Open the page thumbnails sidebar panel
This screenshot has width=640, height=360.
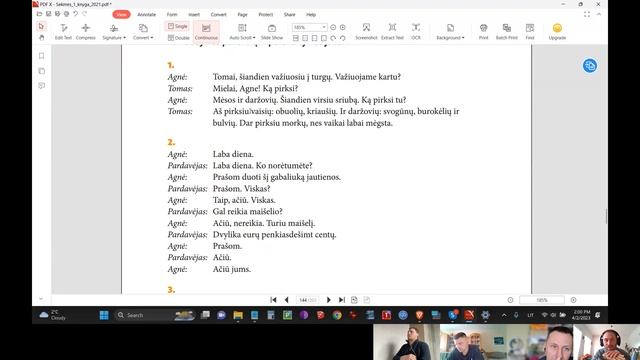click(x=42, y=71)
